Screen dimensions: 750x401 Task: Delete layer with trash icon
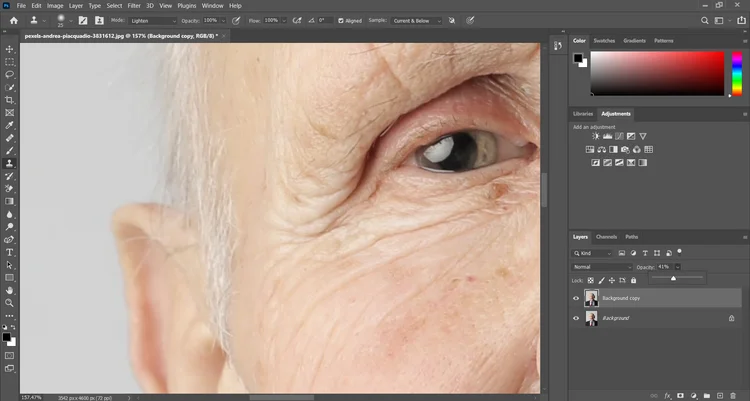(735, 394)
